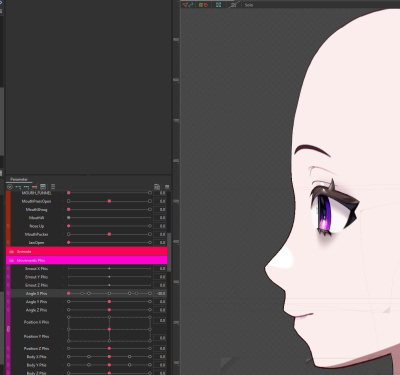Click the pink round icon in canvas toolbar
This screenshot has height=375, width=400.
[206, 5]
